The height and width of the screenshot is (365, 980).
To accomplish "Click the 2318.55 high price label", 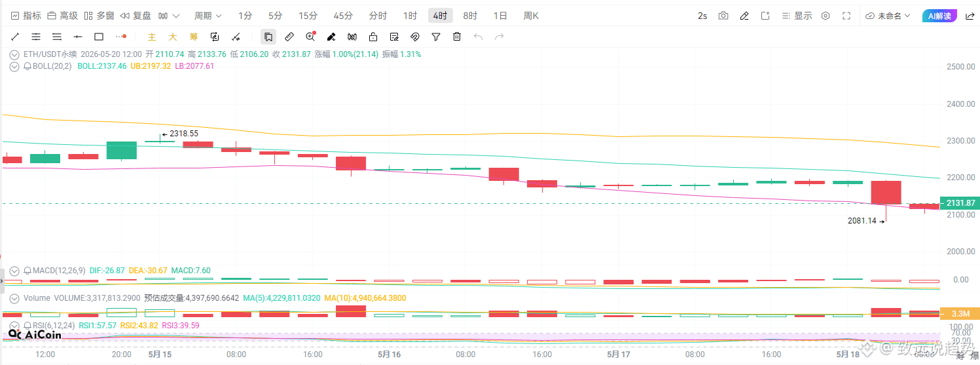I will pos(183,134).
